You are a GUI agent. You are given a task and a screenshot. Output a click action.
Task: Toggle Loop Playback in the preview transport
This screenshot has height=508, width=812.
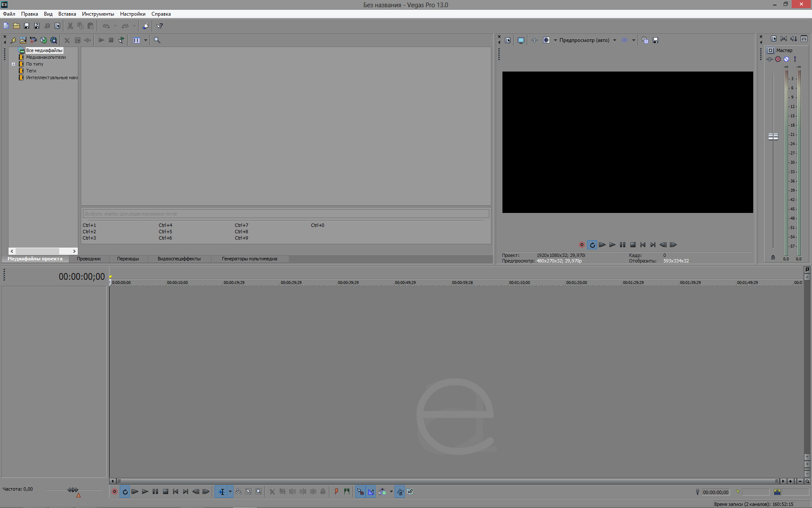tap(592, 245)
